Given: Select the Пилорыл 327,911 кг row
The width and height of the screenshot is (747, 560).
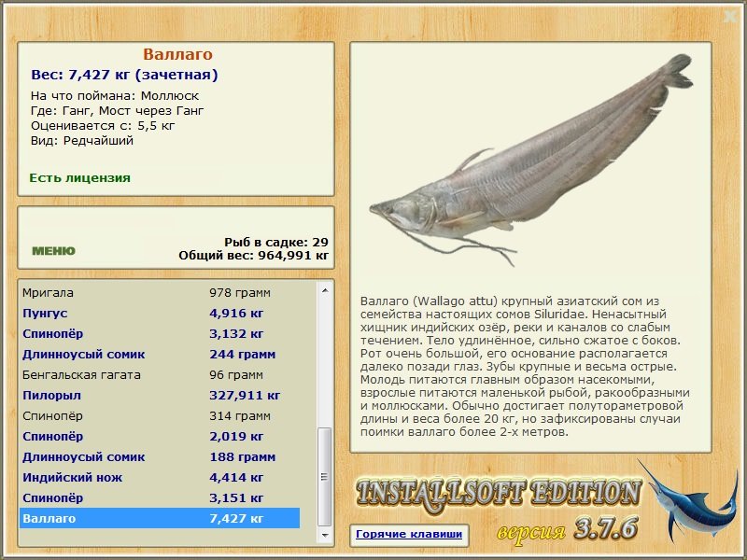Looking at the screenshot, I should coord(160,395).
